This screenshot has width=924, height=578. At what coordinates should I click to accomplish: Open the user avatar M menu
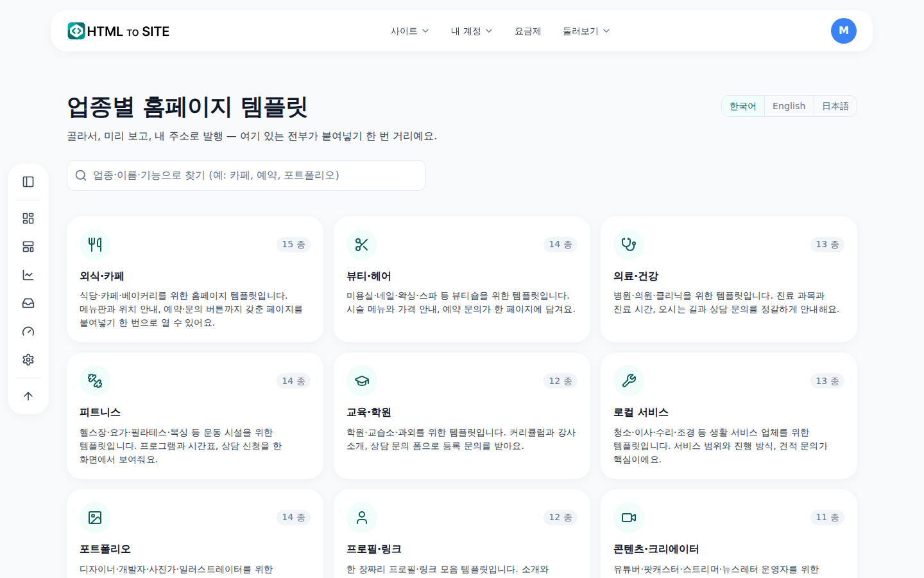(x=843, y=31)
